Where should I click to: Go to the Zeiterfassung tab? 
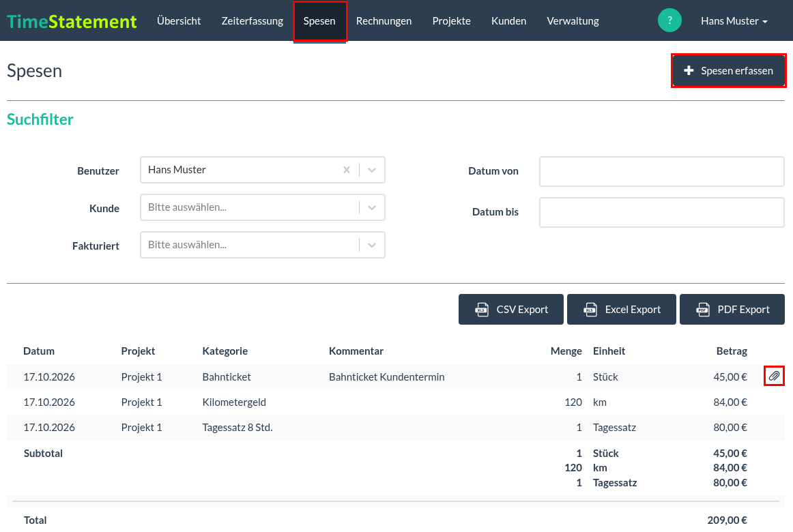[x=252, y=20]
